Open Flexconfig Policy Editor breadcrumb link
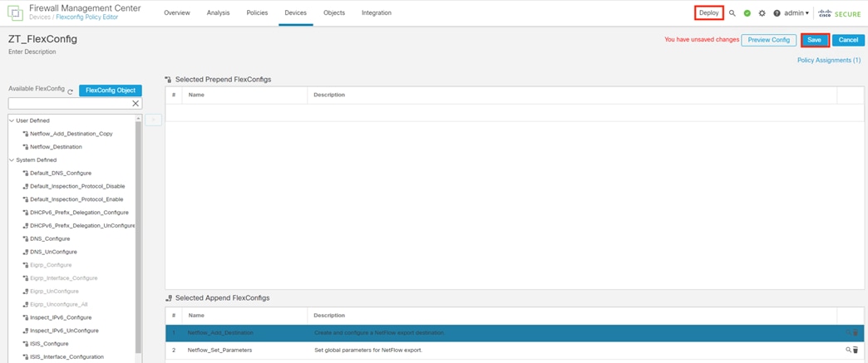This screenshot has width=868, height=363. pos(87,17)
